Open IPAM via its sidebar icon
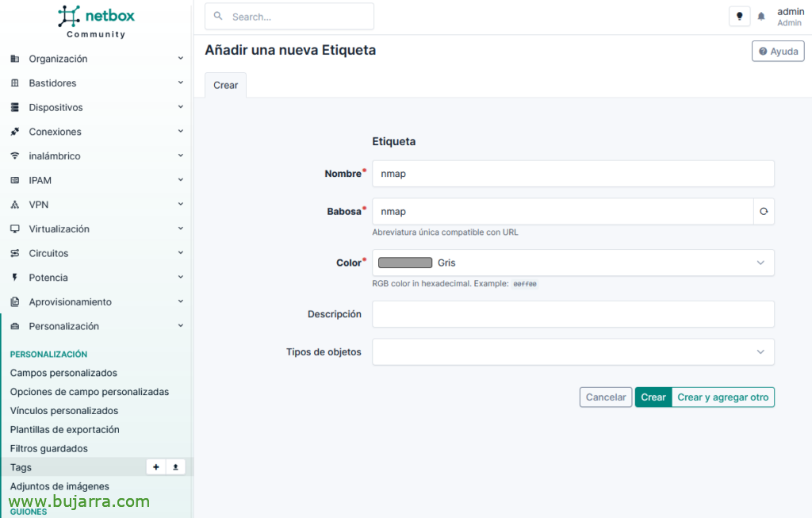 [x=13, y=180]
